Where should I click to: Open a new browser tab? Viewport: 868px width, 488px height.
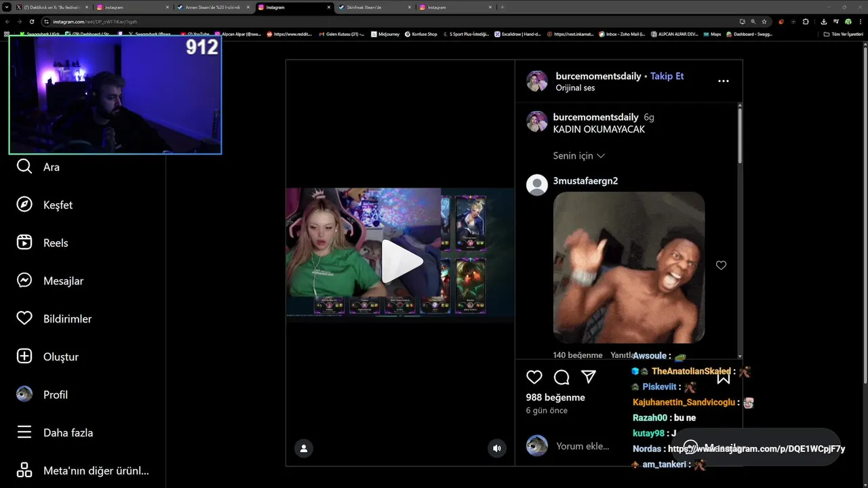tap(502, 7)
